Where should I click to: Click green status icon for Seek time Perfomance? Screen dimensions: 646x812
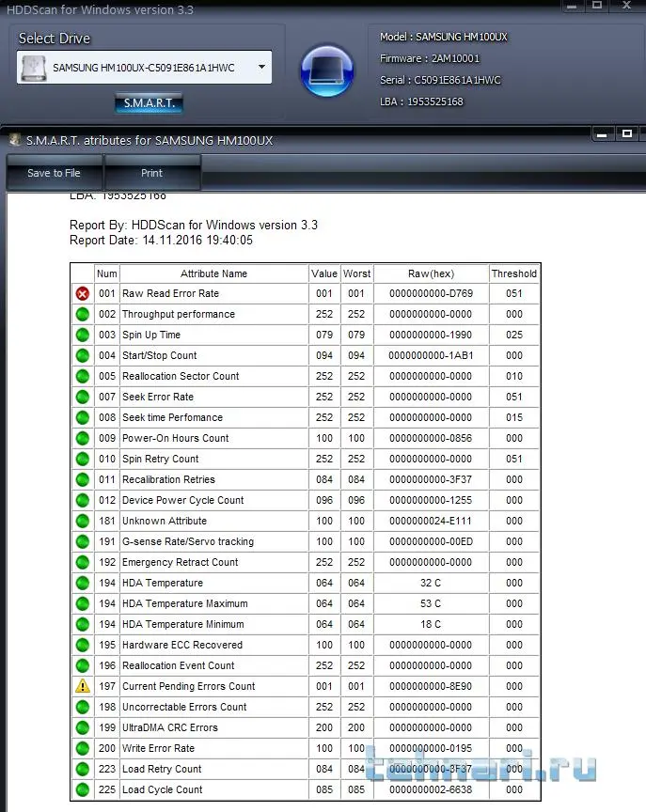point(83,418)
